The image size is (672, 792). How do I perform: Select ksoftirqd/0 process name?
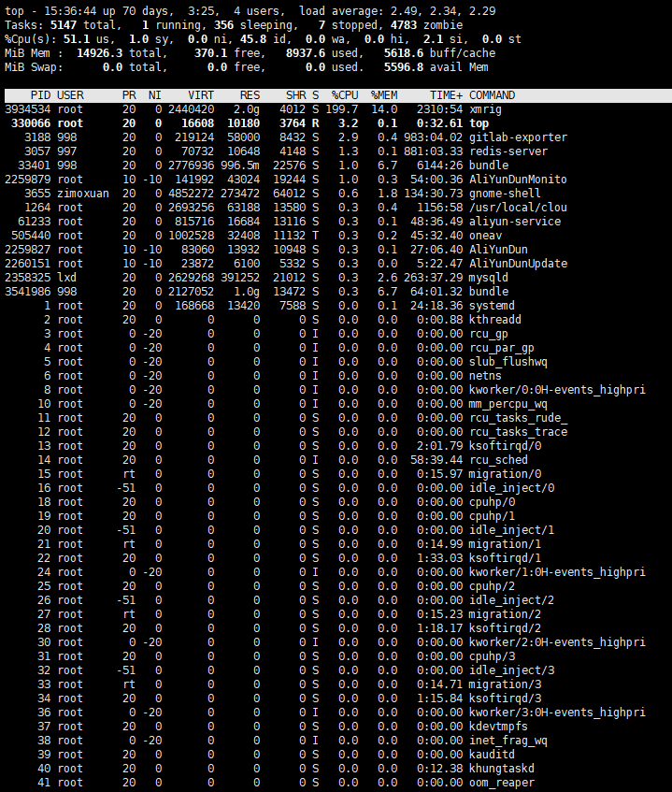click(505, 446)
